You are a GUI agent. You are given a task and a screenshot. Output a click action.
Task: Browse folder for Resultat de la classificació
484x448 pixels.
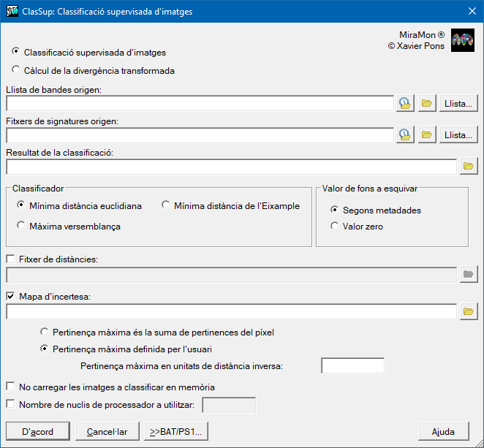tap(468, 167)
